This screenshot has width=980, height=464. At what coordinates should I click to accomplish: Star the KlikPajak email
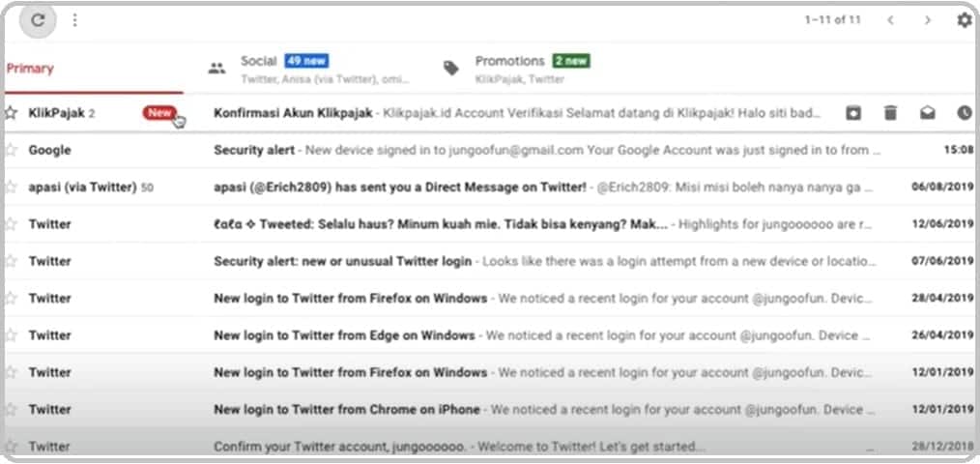pos(11,113)
